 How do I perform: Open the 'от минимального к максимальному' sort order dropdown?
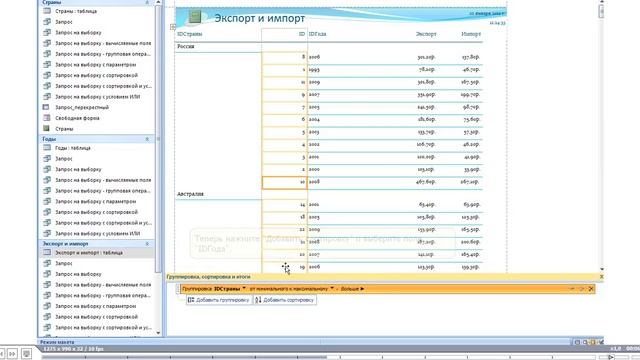[x=332, y=289]
